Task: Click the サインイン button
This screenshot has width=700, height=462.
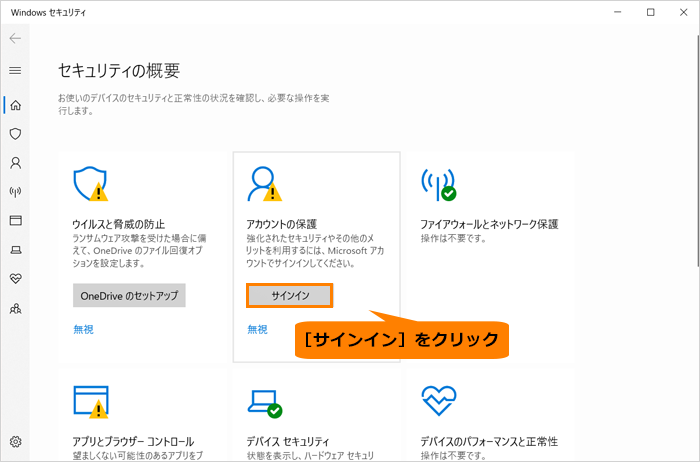Action: pyautogui.click(x=290, y=296)
